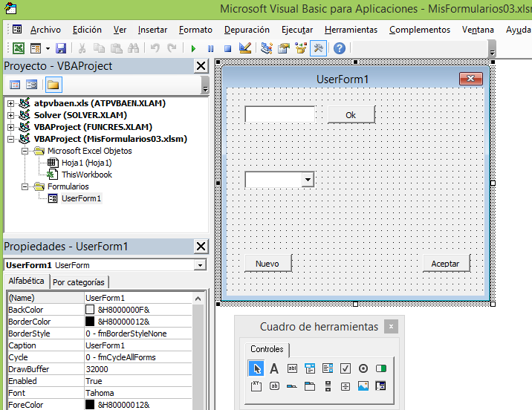Click View Object icon in Project panel

(31, 85)
